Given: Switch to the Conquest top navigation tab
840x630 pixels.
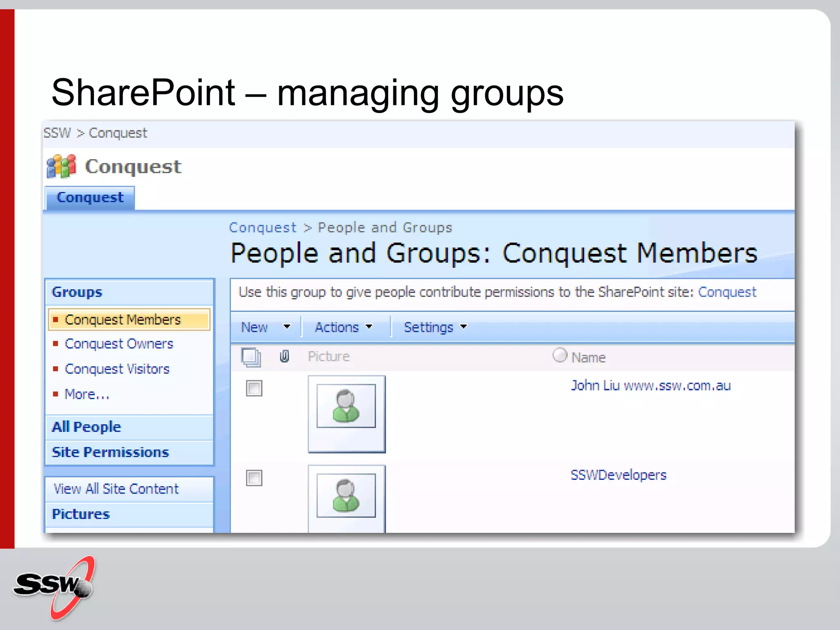Looking at the screenshot, I should pos(90,198).
